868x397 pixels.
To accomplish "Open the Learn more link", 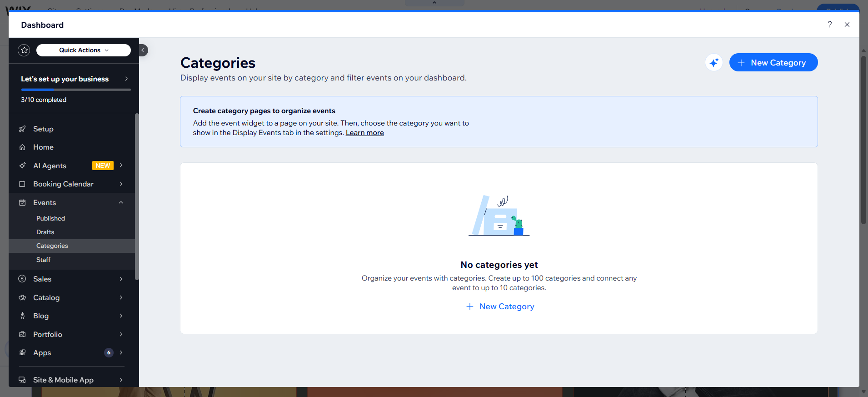I will coord(365,133).
